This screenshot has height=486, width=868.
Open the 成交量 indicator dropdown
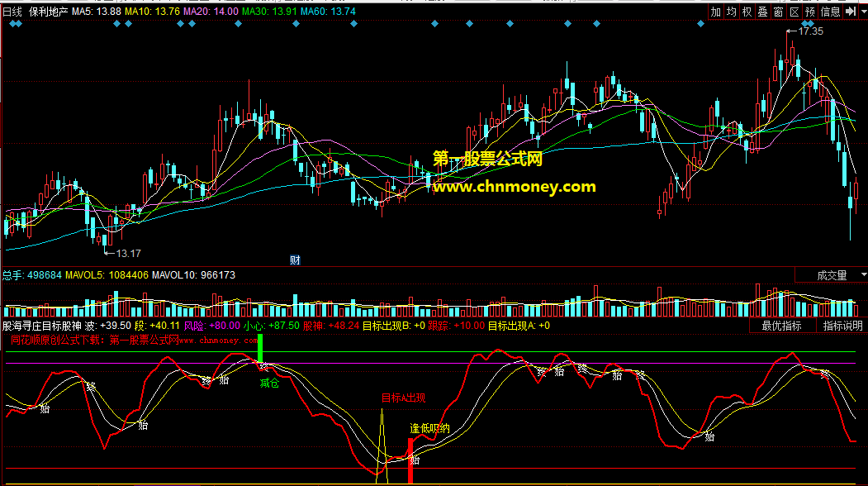coord(832,275)
